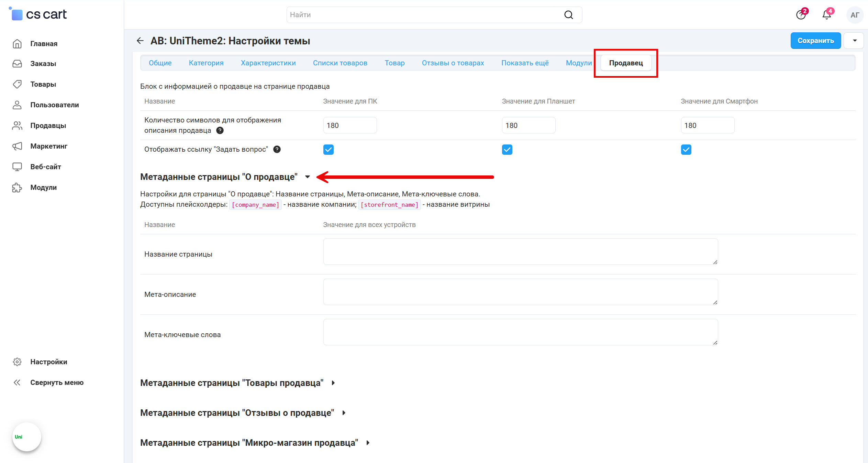Click the Свернуть меню double-chevron icon
The height and width of the screenshot is (463, 868).
pos(17,383)
